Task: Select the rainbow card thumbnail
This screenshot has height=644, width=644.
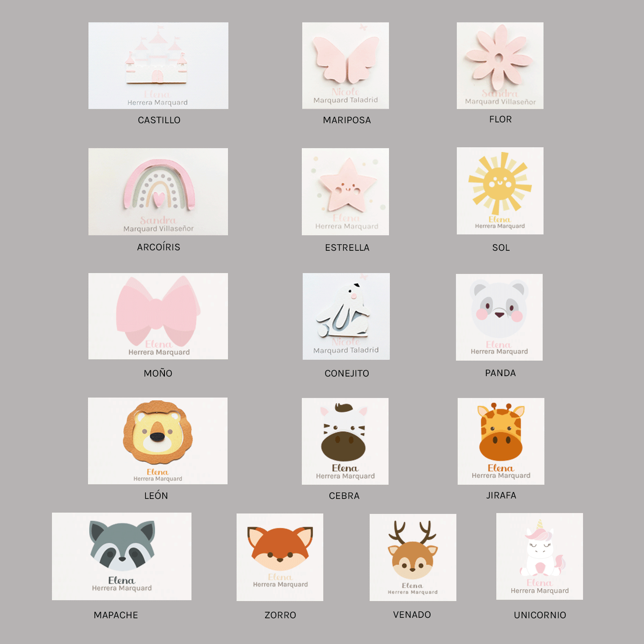Action: (x=158, y=192)
